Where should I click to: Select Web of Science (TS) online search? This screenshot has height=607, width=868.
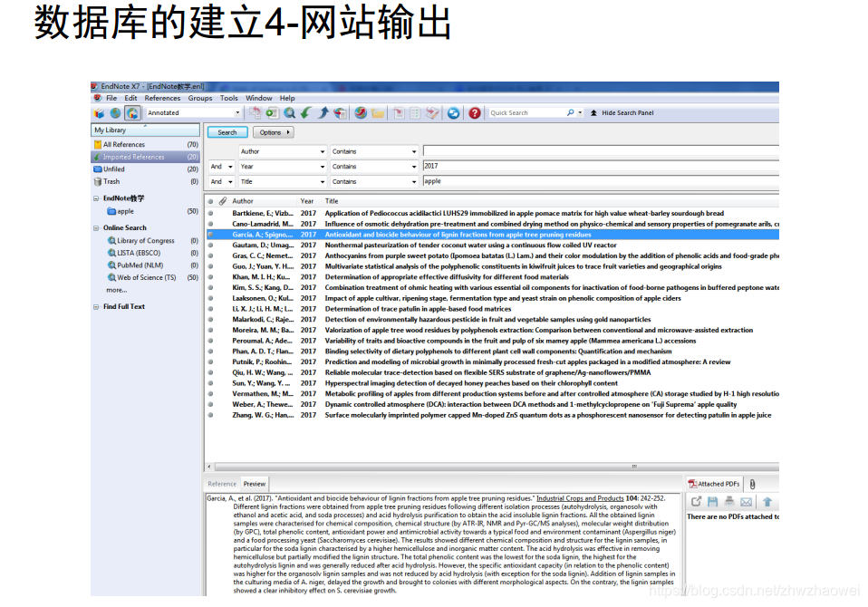[146, 278]
